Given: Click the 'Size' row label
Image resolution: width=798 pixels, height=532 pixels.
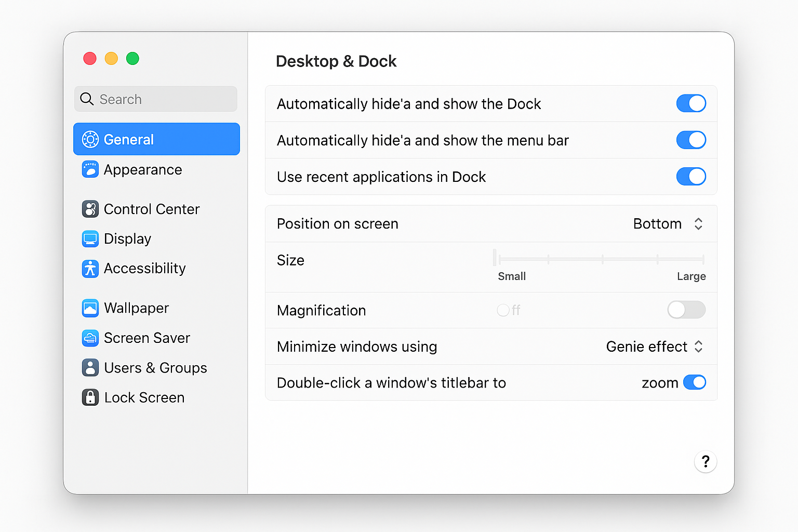Looking at the screenshot, I should click(x=290, y=260).
